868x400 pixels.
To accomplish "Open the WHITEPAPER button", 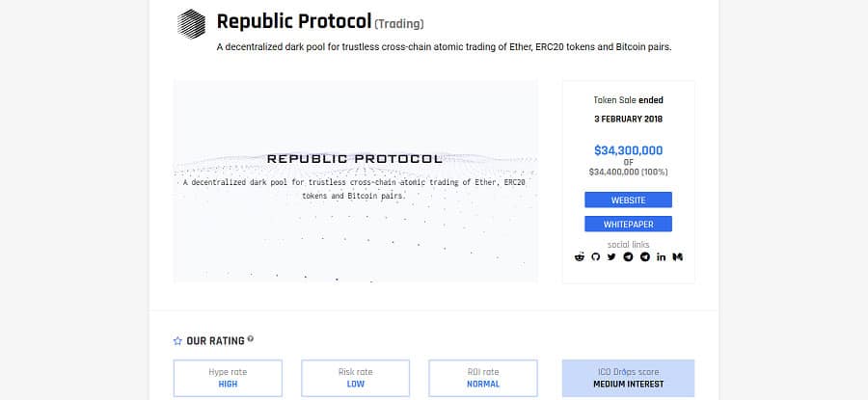I will tap(628, 224).
